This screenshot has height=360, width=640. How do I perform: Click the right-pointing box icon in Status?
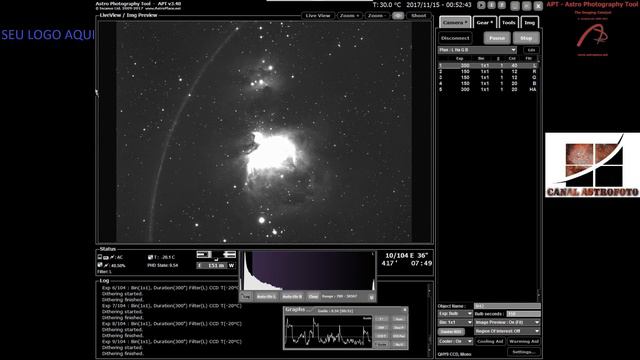(204, 255)
